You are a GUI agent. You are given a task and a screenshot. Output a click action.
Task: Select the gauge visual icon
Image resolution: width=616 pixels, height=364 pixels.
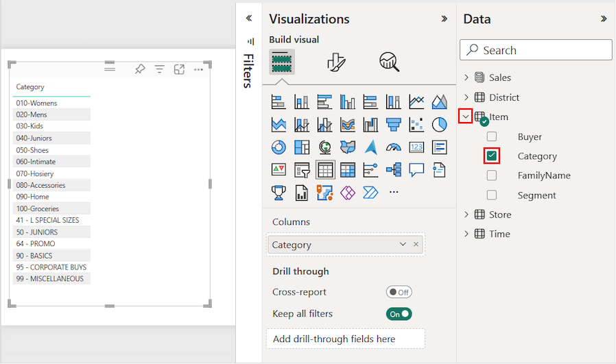tap(393, 147)
